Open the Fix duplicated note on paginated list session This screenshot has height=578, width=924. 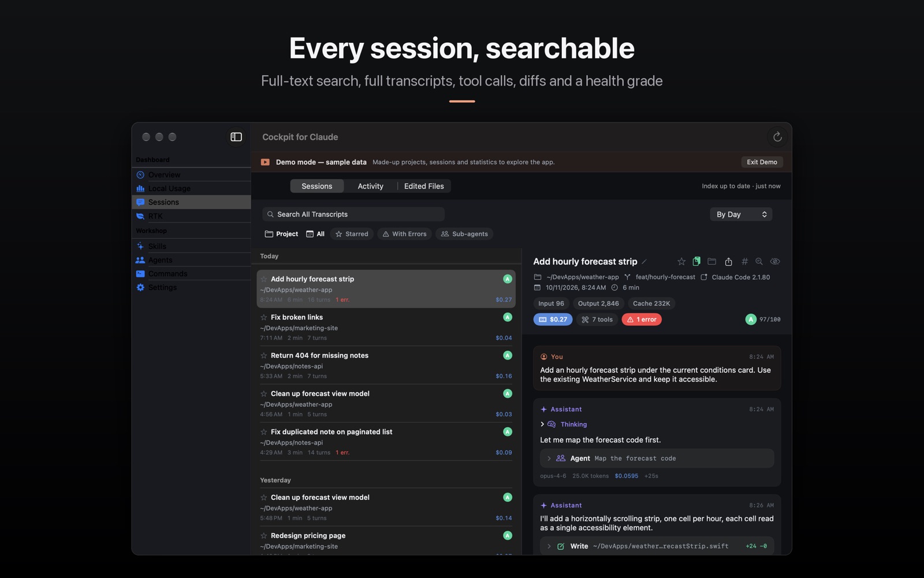(386, 442)
